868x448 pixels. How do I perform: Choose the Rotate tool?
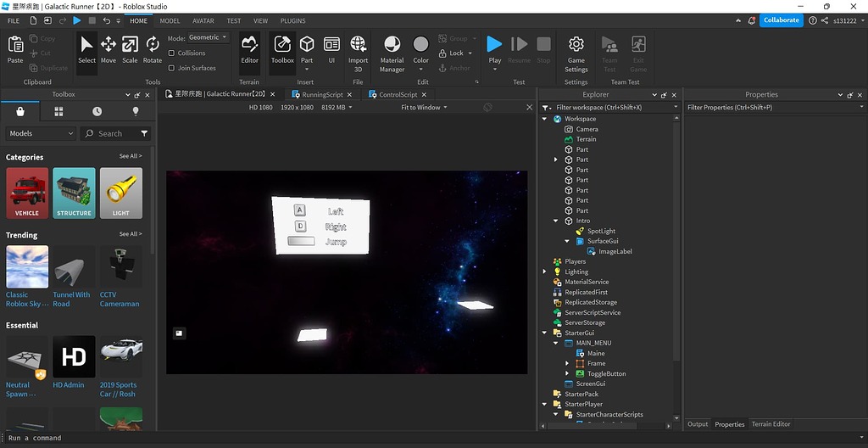[153, 49]
